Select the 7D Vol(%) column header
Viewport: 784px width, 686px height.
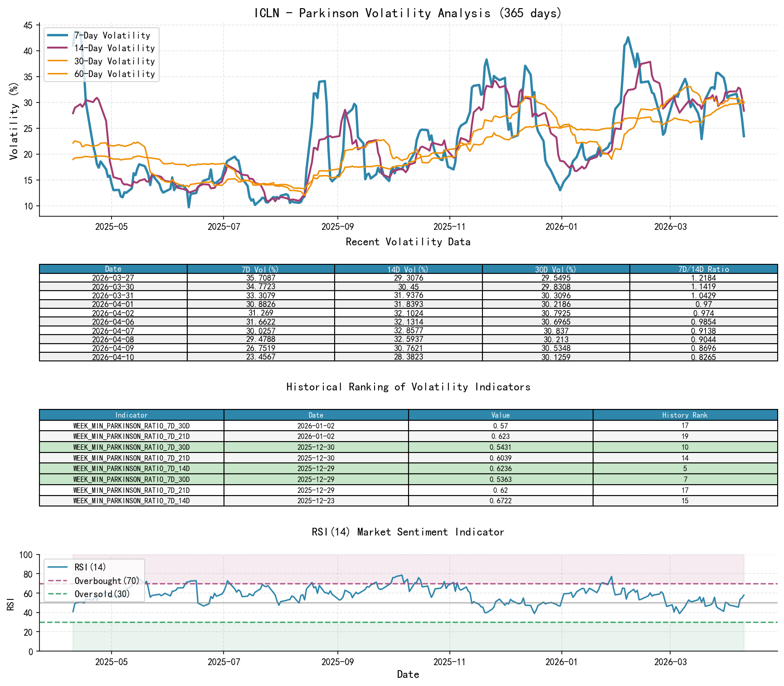261,269
